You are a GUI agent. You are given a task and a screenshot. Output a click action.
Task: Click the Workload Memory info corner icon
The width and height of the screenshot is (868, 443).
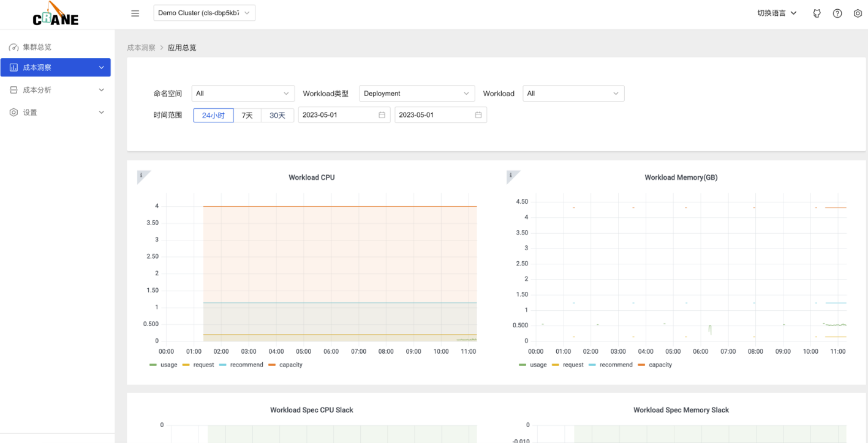click(x=511, y=176)
